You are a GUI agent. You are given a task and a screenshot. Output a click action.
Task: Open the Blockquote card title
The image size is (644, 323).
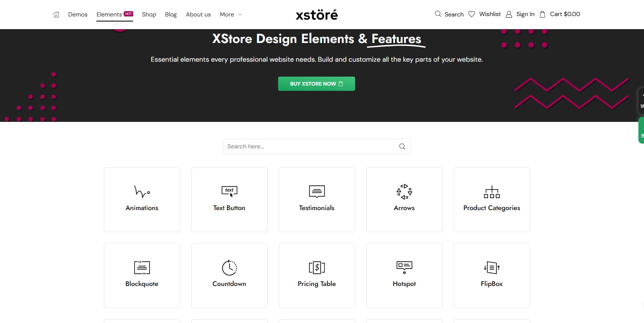[x=142, y=284]
